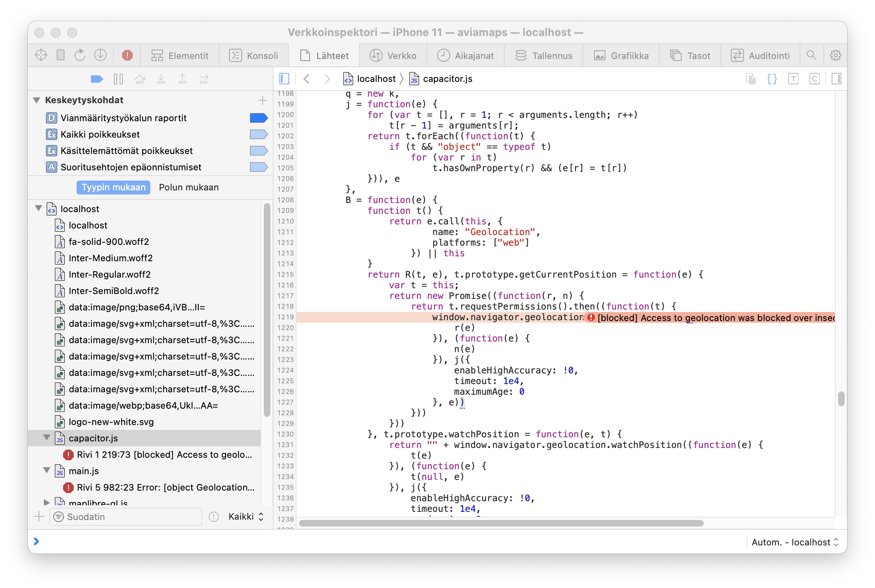Switch to Elementit tab
Screen dimensions: 875x588
(180, 56)
